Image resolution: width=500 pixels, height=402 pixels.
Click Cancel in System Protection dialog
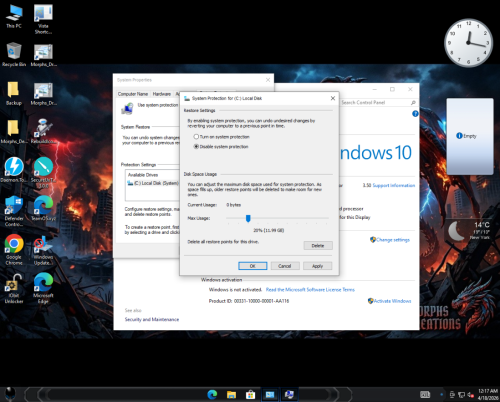(285, 266)
